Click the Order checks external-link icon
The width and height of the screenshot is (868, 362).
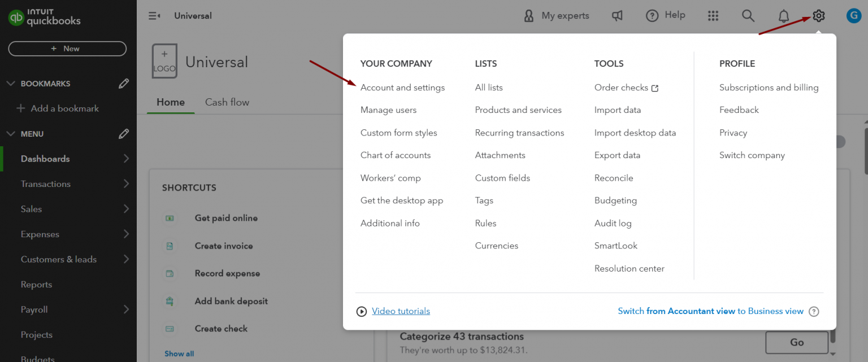(655, 88)
